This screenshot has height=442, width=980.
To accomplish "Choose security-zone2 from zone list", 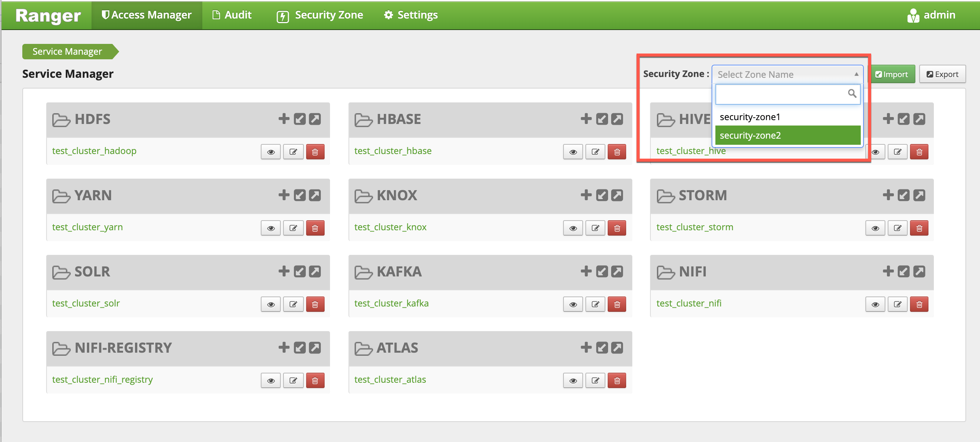I will pos(787,135).
